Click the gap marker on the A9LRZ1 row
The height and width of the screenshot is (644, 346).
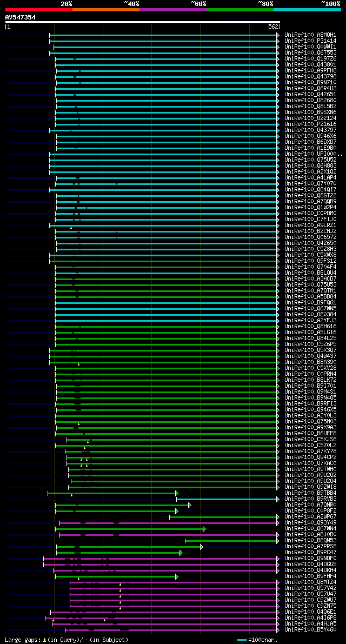coord(71,228)
